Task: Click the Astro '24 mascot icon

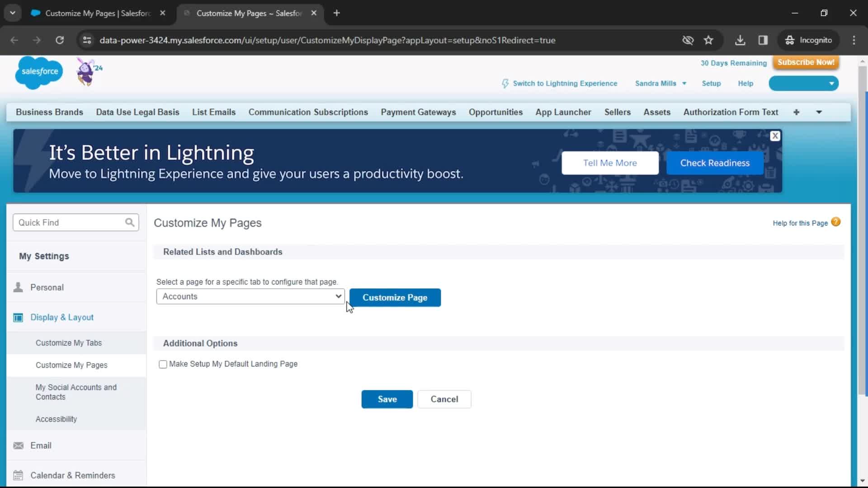Action: (89, 71)
